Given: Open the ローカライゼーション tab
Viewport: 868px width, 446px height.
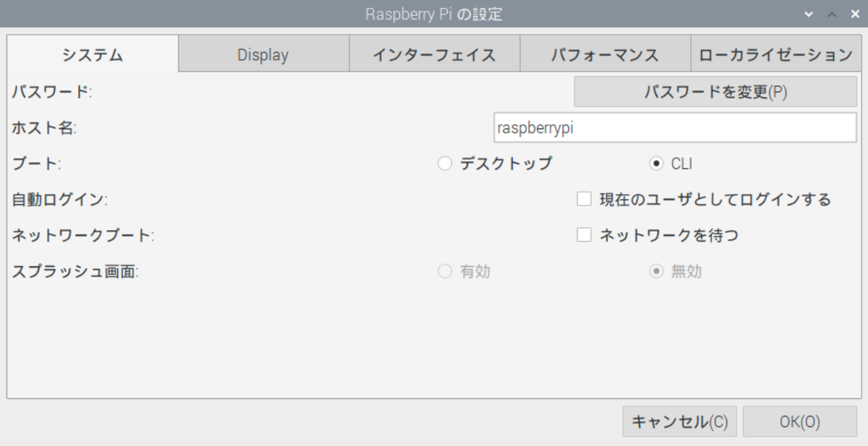Looking at the screenshot, I should click(x=776, y=53).
